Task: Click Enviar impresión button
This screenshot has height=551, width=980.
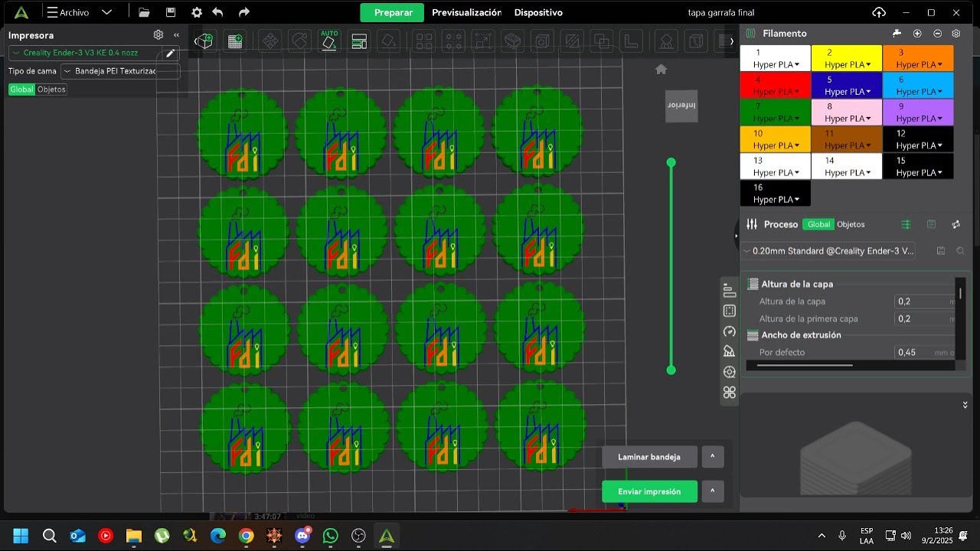Action: click(x=649, y=491)
